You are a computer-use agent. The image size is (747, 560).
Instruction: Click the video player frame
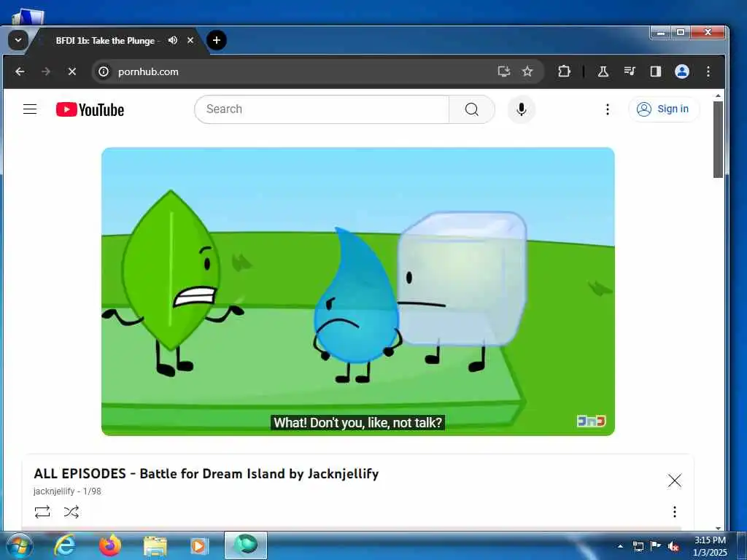point(357,292)
